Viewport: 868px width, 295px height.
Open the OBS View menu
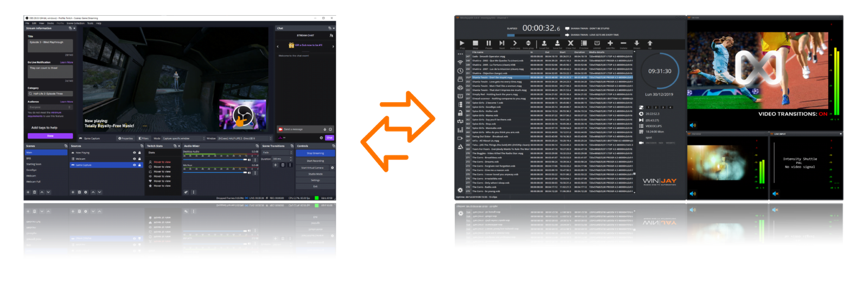pyautogui.click(x=42, y=23)
